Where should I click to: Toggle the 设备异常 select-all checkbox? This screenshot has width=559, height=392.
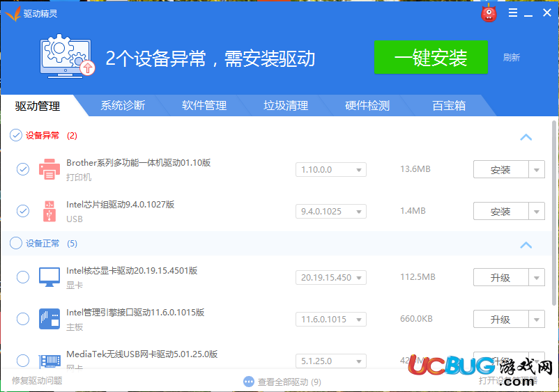(x=16, y=135)
